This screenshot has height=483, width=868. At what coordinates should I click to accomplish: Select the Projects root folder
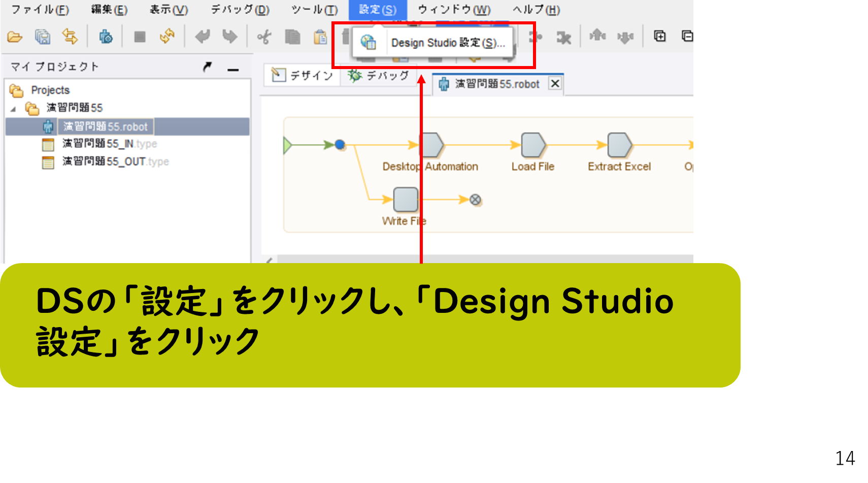tap(40, 90)
